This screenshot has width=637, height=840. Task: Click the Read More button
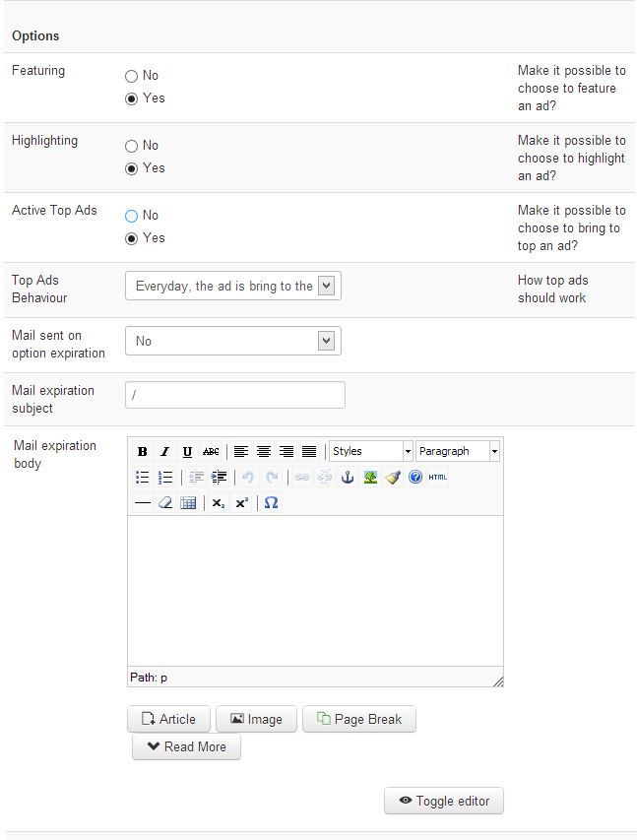coord(186,746)
